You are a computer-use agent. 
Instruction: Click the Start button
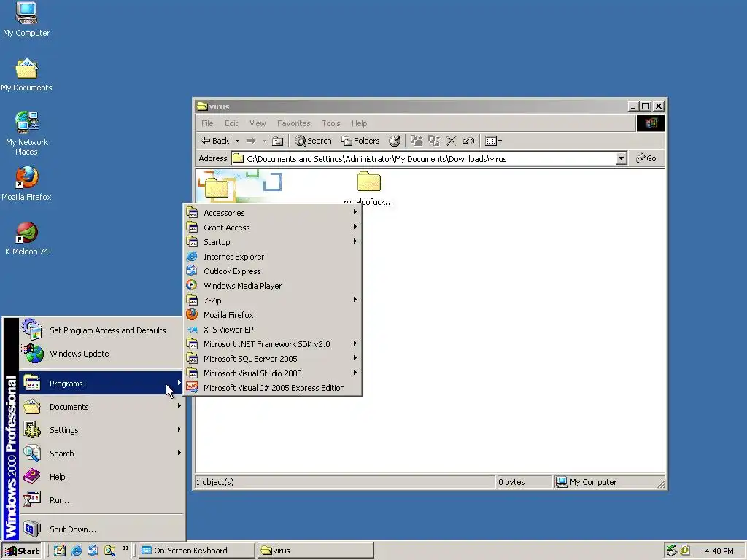(x=22, y=551)
